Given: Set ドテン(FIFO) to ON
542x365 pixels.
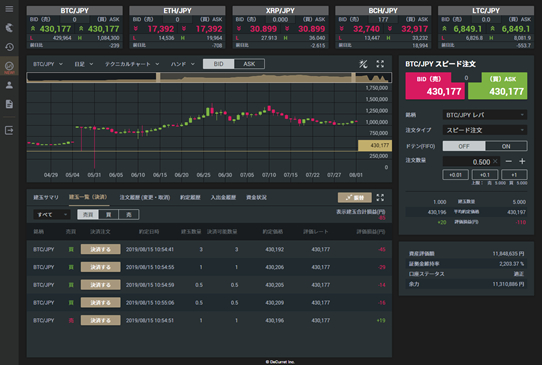Looking at the screenshot, I should (x=506, y=146).
